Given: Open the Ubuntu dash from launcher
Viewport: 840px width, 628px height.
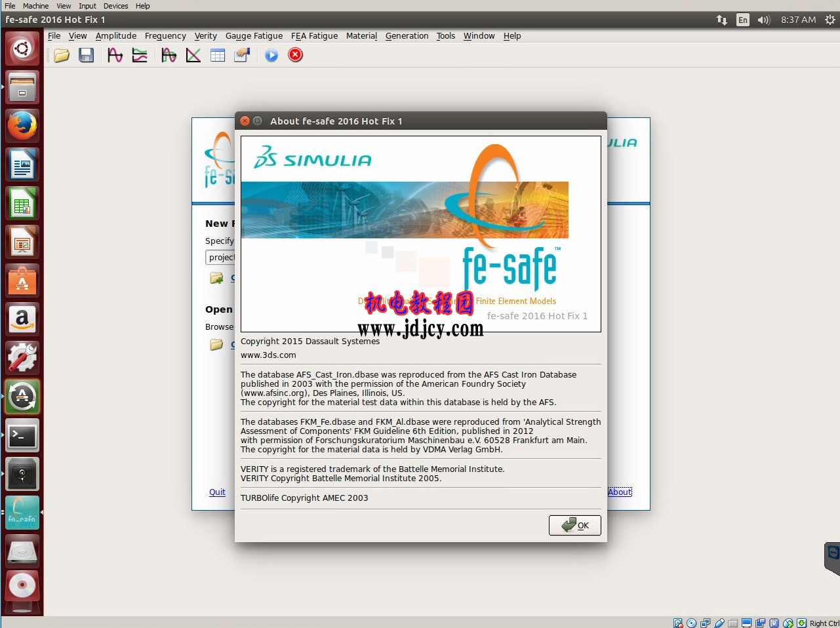Looking at the screenshot, I should click(22, 49).
